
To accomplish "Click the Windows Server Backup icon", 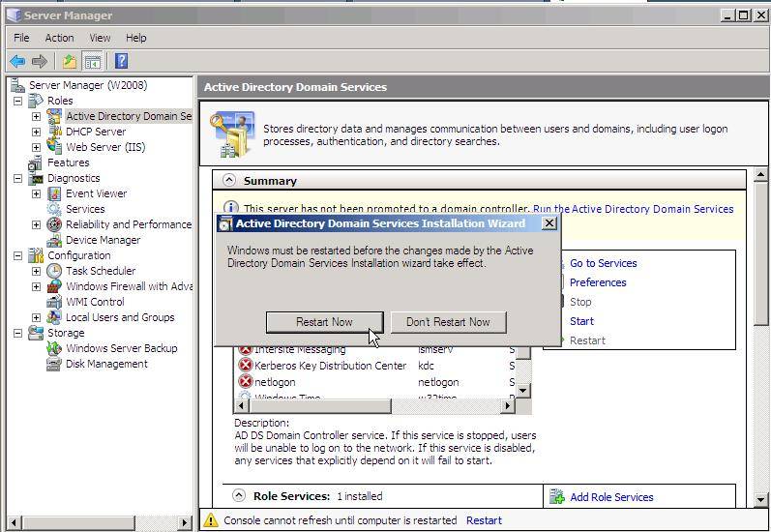I will click(54, 348).
